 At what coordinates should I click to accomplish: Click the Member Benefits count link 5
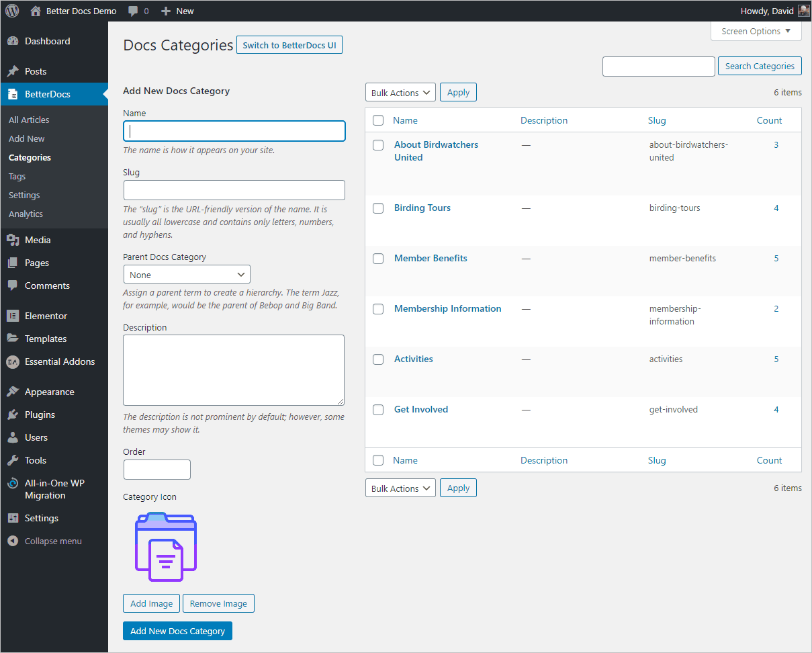pyautogui.click(x=776, y=258)
